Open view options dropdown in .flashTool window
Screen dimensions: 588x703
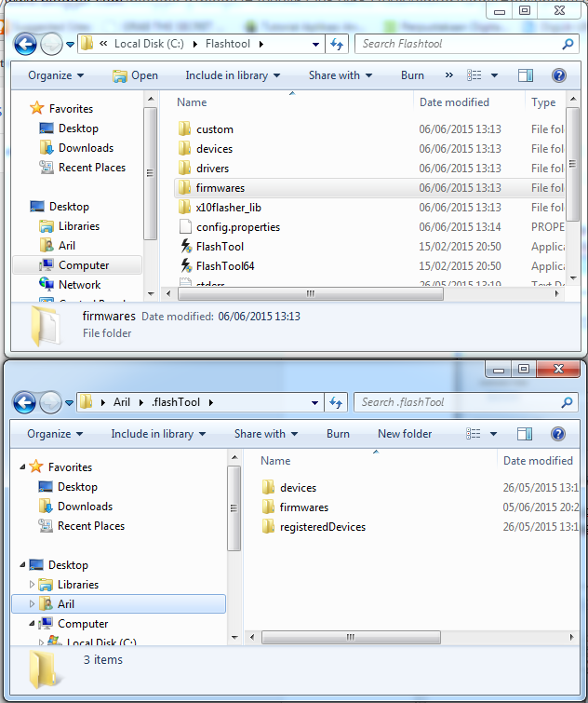pyautogui.click(x=493, y=434)
